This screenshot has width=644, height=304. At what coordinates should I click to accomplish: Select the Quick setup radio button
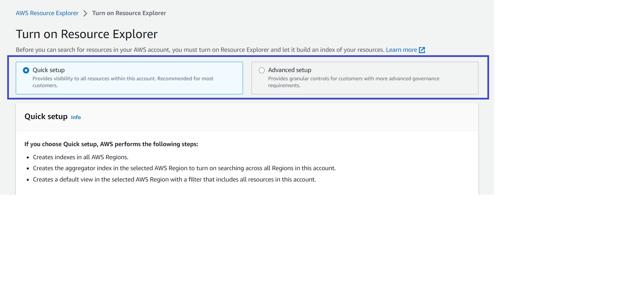coord(26,70)
